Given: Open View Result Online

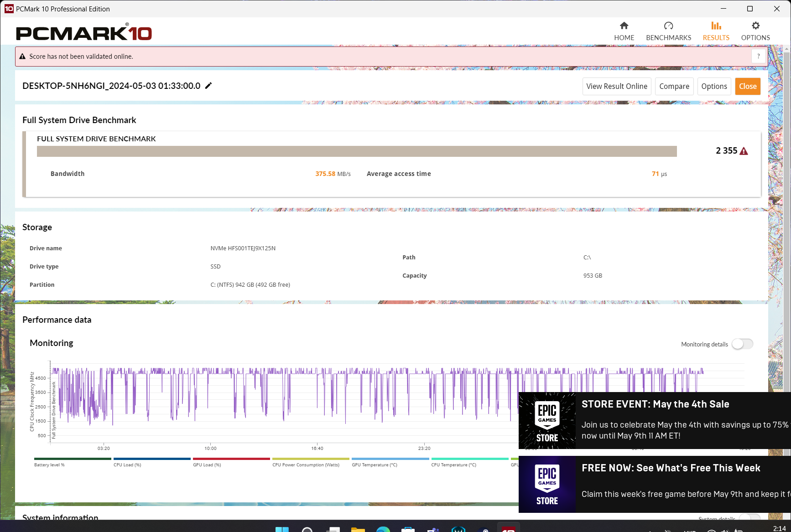Looking at the screenshot, I should pos(616,86).
